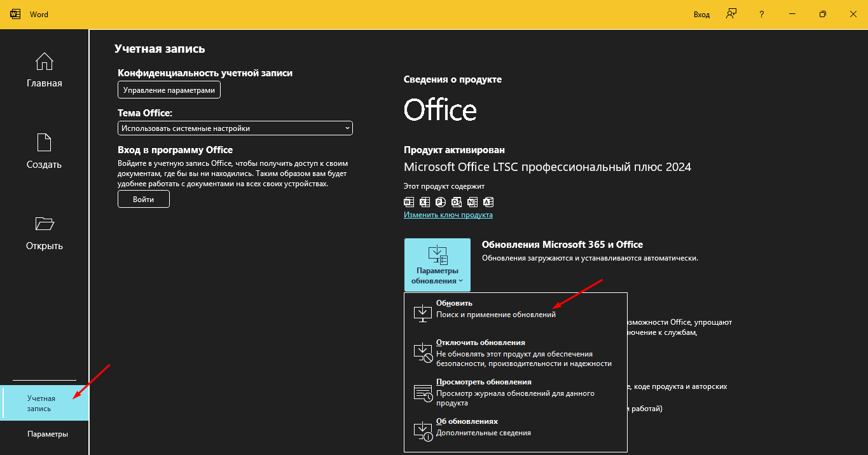Screen dimensions: 868x455
Task: Click the Вход в программу Office heading
Action: [x=176, y=150]
